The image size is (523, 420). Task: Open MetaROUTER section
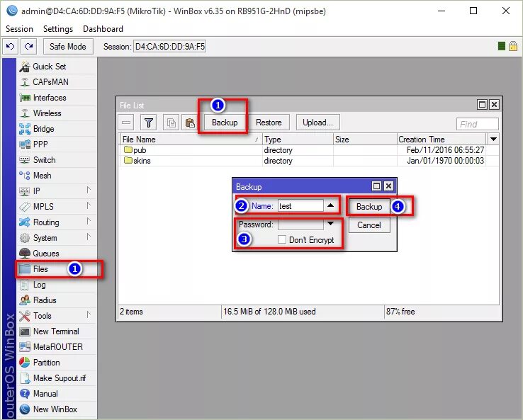[x=57, y=347]
